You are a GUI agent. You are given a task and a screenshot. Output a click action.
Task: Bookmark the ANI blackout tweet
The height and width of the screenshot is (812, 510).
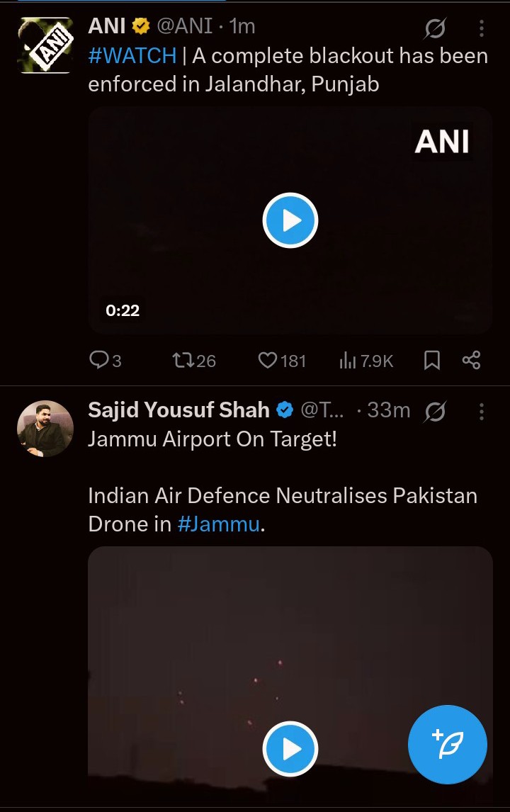tap(432, 361)
